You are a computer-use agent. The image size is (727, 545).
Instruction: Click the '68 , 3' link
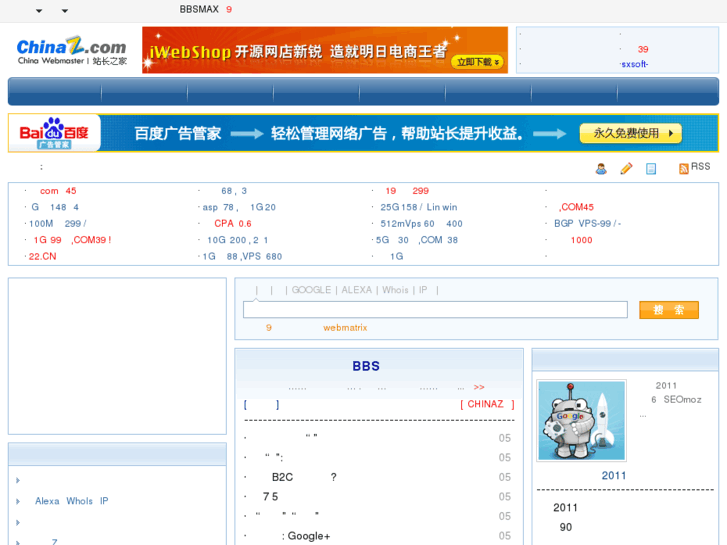click(234, 191)
